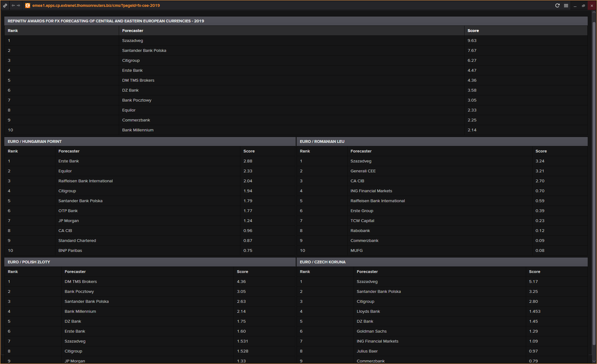Select Lloyds Bank row
597x364 pixels.
(442, 312)
